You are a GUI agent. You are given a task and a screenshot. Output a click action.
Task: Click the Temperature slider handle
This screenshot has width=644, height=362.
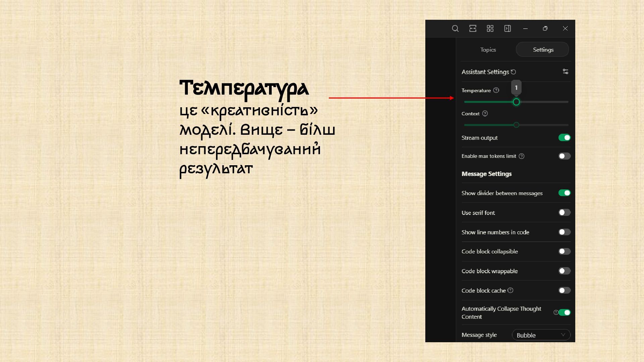[x=516, y=102]
